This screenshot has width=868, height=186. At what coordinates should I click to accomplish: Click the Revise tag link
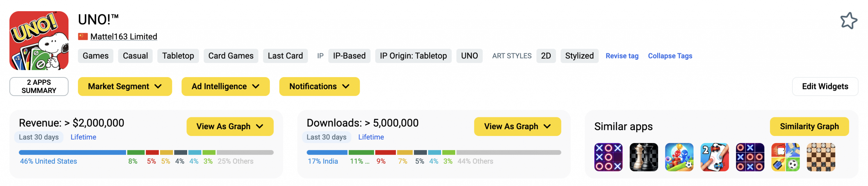(x=622, y=56)
